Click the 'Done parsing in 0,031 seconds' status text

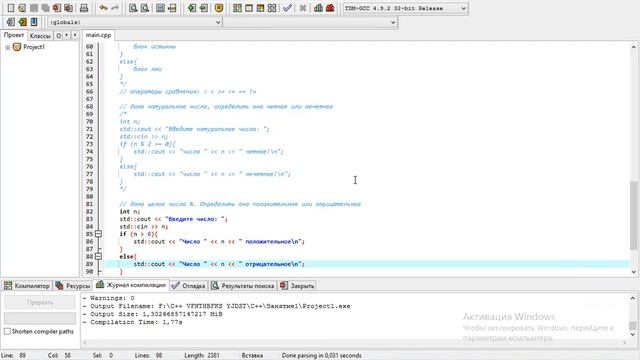point(322,356)
